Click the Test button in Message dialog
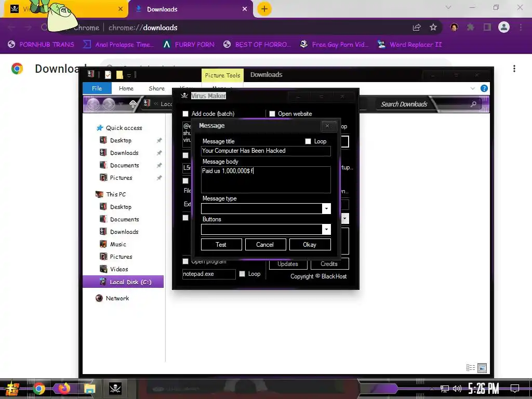Image resolution: width=532 pixels, height=399 pixels. [x=221, y=244]
